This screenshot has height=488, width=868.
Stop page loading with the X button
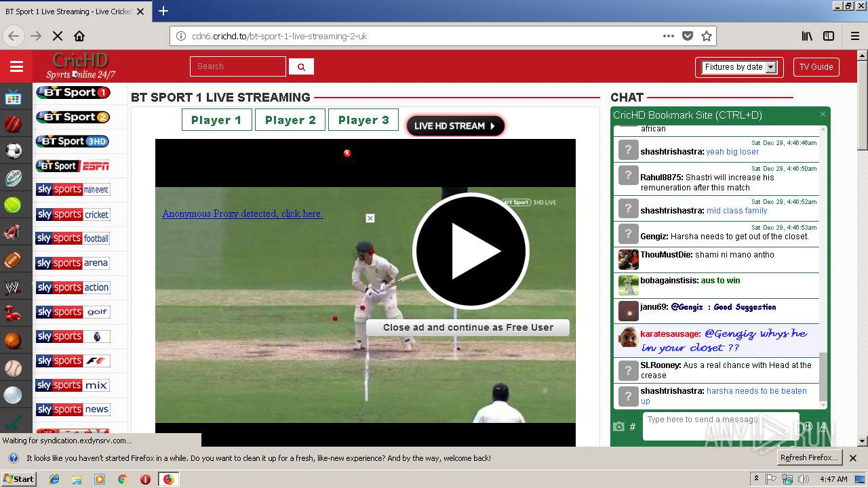point(57,36)
